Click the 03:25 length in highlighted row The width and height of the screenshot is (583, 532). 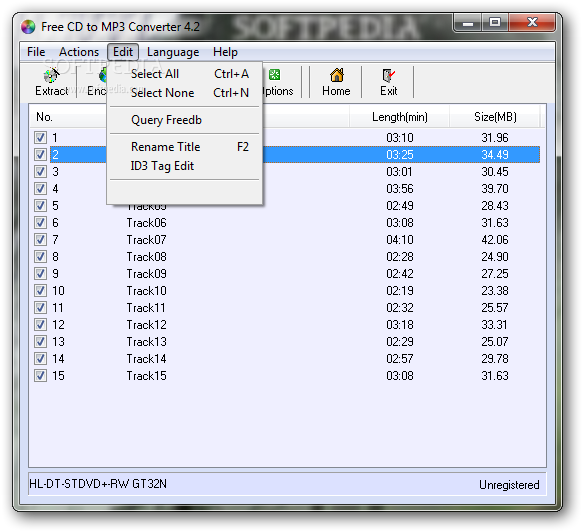point(400,155)
